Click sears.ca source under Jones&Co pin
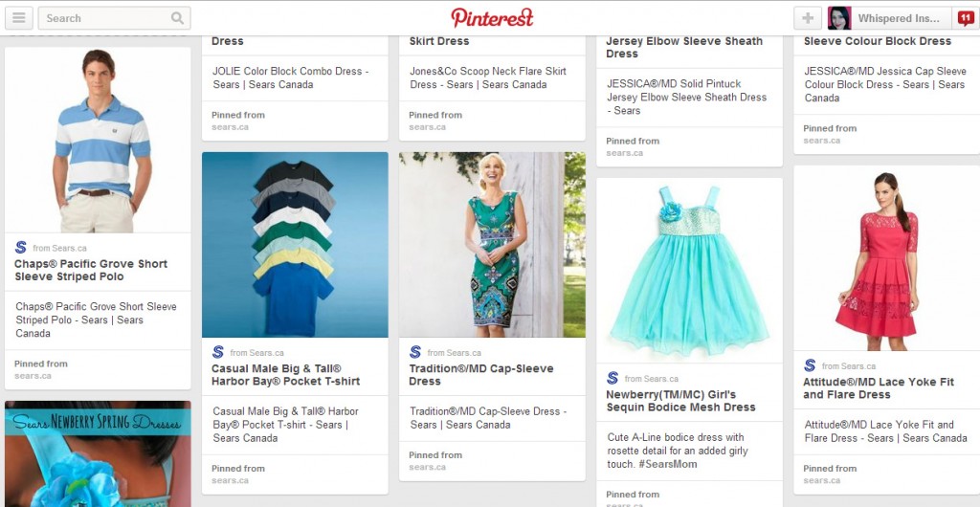Image resolution: width=980 pixels, height=507 pixels. (428, 126)
